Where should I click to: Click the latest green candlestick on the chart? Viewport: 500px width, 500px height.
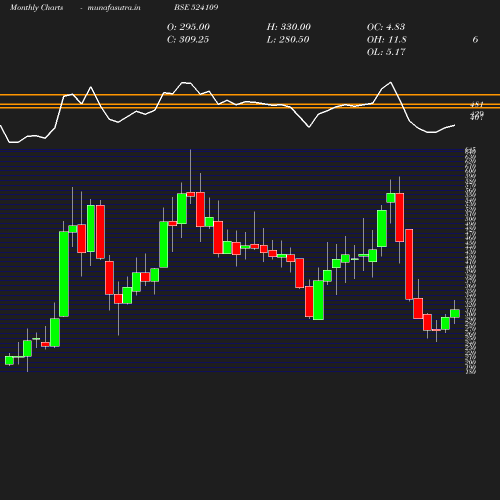coord(455,313)
